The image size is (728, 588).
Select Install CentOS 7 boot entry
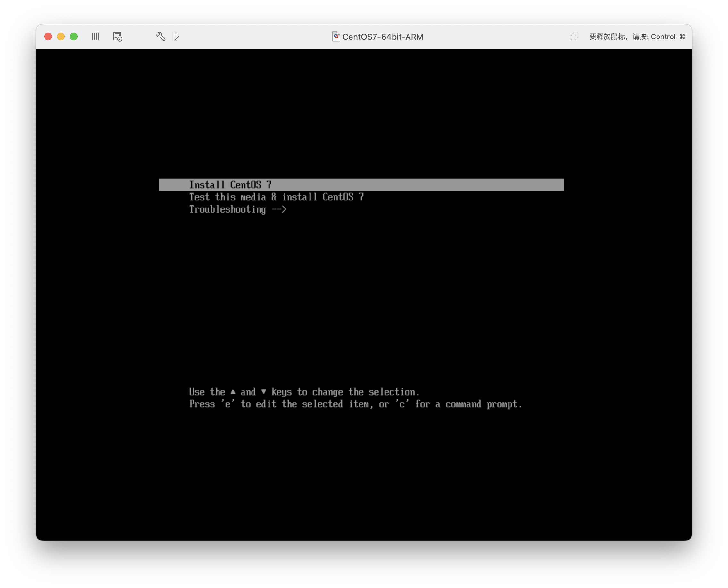[x=361, y=184]
